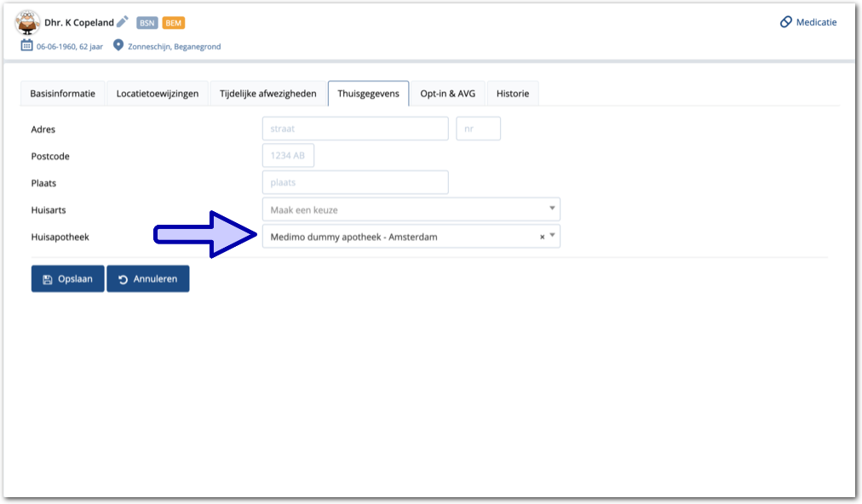Click the Annuleren button
Screen dimensions: 862x504
(148, 279)
